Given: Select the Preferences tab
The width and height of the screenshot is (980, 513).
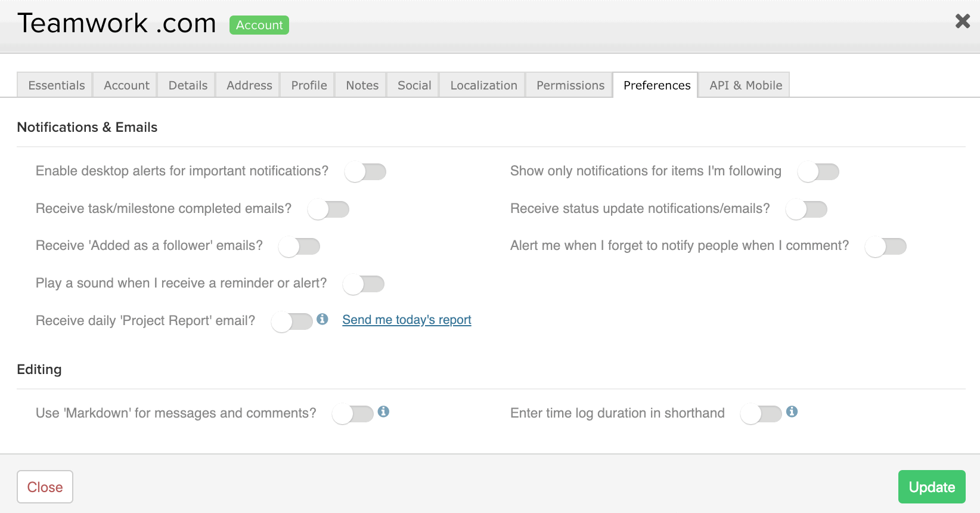Looking at the screenshot, I should coord(656,85).
